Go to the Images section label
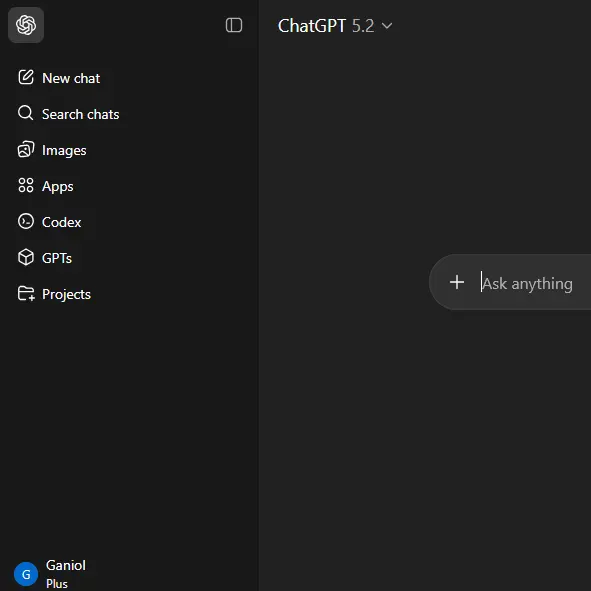591x591 pixels. point(64,150)
